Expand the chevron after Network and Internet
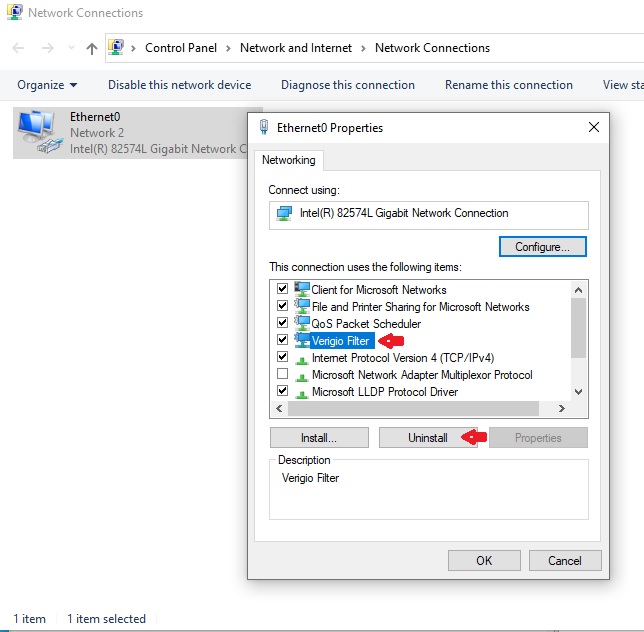The height and width of the screenshot is (632, 644). click(364, 48)
